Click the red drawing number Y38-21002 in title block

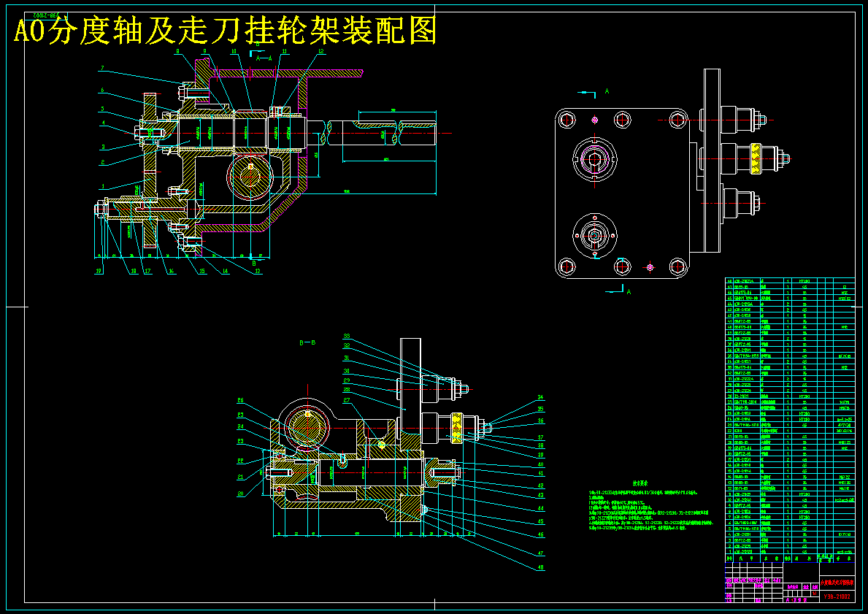837,596
